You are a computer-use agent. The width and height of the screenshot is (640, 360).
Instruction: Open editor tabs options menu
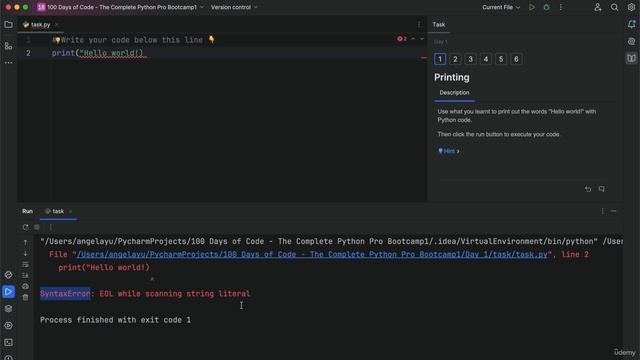419,24
